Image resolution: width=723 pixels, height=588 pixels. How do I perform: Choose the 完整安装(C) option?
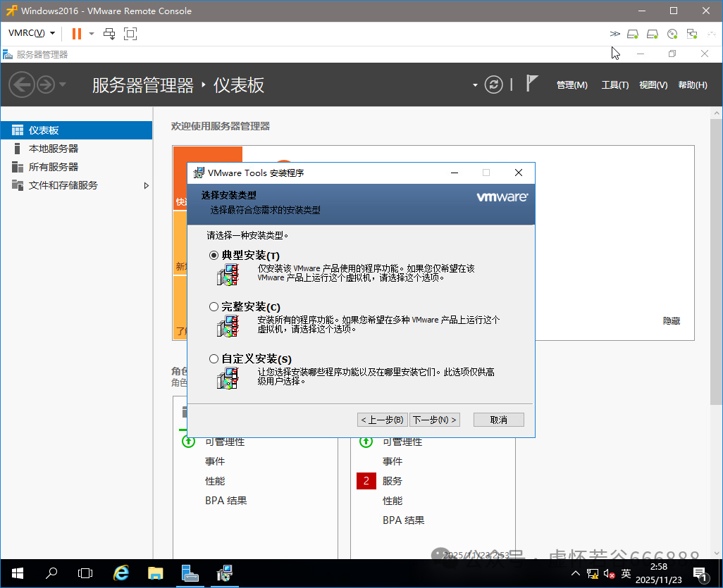click(214, 306)
